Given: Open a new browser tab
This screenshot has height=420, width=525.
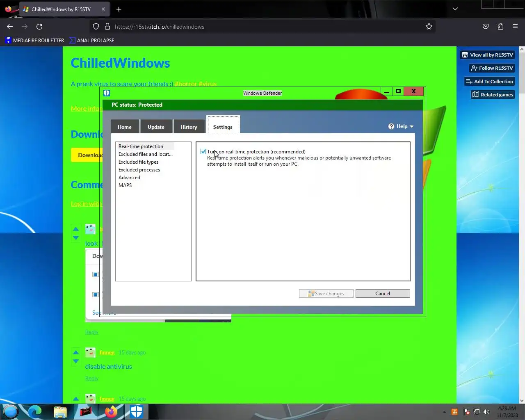Looking at the screenshot, I should tap(119, 9).
